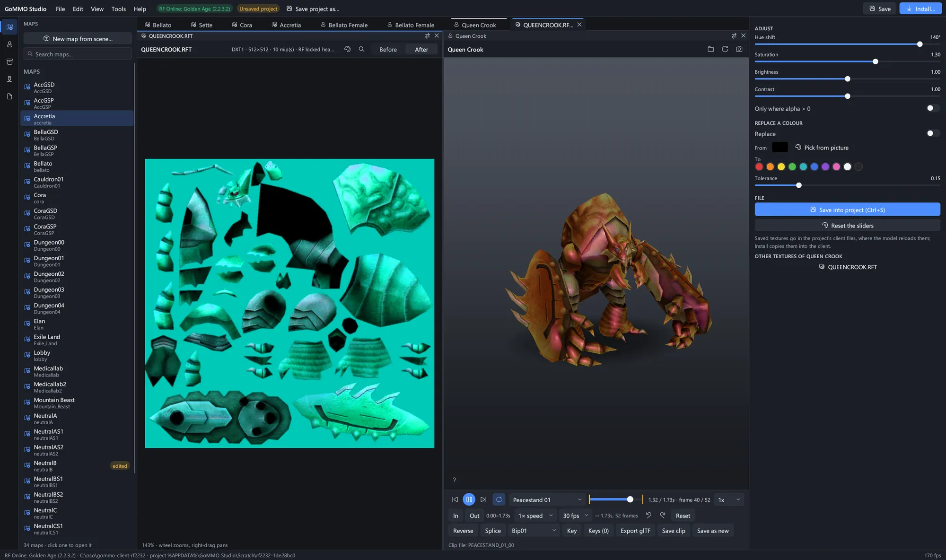Toggle Only where alpha > 0

click(x=933, y=108)
